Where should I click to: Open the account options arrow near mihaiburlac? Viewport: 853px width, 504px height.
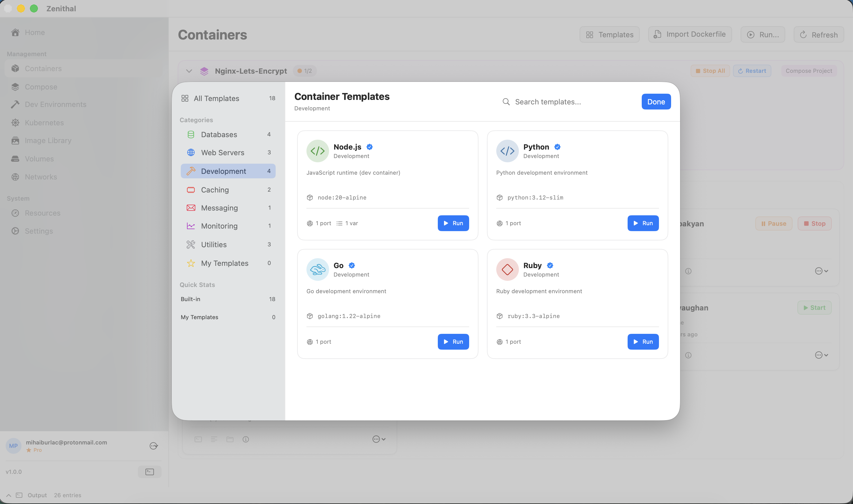(x=154, y=446)
